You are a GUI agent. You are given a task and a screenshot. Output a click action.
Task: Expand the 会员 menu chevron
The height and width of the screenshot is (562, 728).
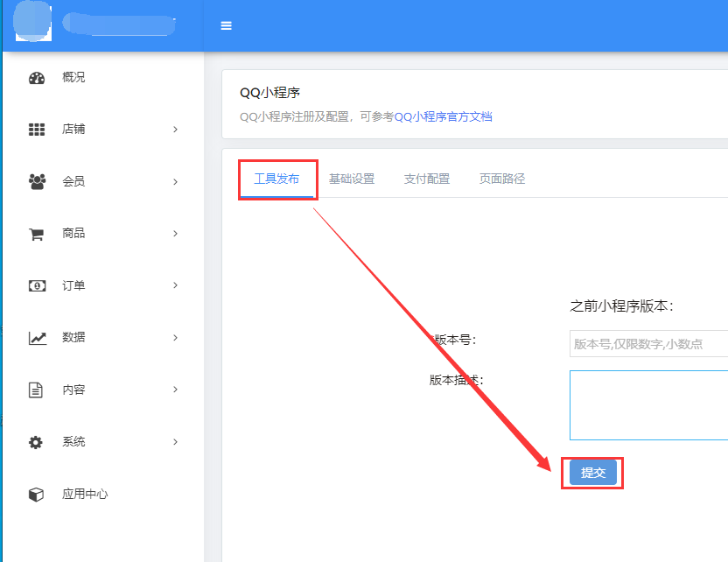(x=176, y=181)
